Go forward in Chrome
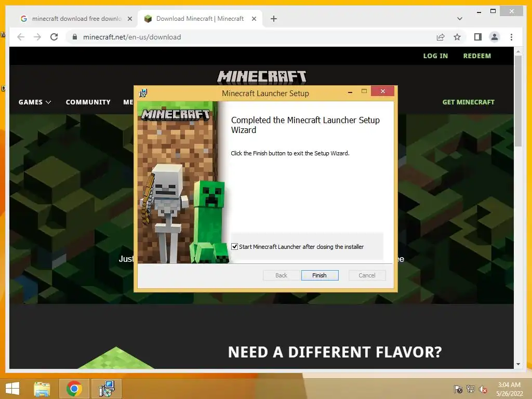This screenshot has width=532, height=399. (x=37, y=37)
